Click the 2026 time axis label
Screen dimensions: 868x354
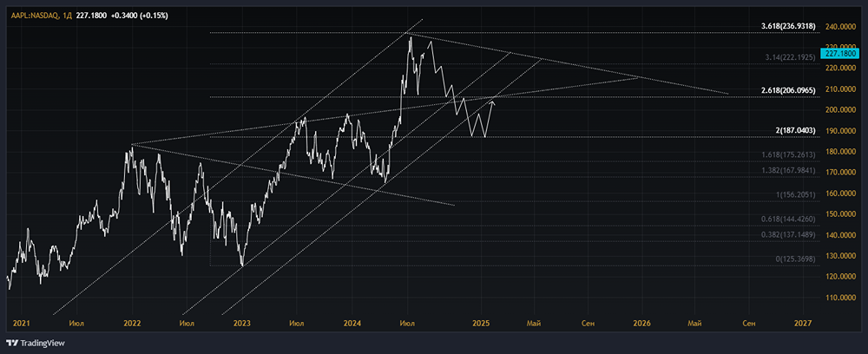(642, 323)
